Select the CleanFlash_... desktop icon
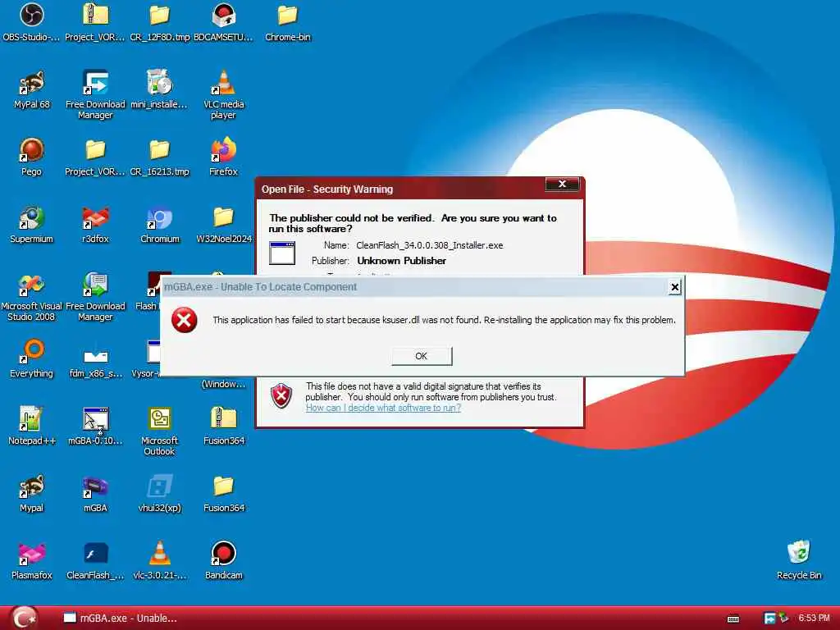The image size is (840, 630). [x=95, y=560]
